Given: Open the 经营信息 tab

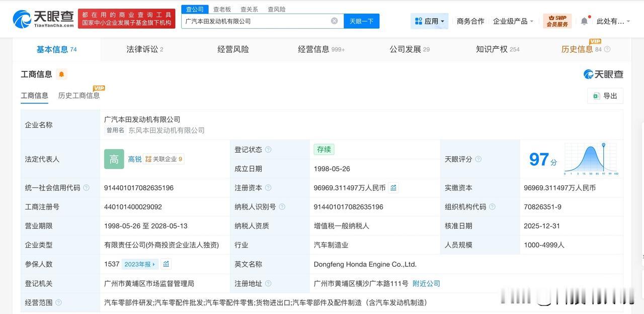Looking at the screenshot, I should (x=321, y=49).
